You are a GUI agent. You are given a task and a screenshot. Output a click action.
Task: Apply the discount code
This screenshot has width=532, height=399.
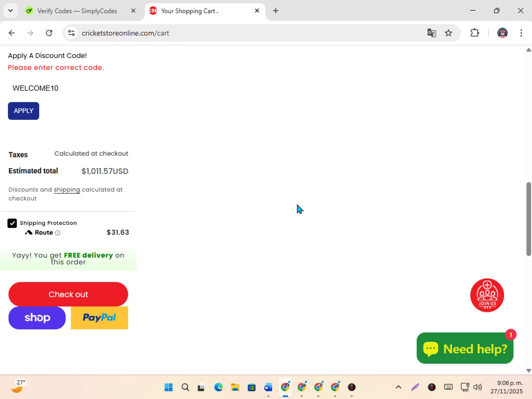pos(23,111)
